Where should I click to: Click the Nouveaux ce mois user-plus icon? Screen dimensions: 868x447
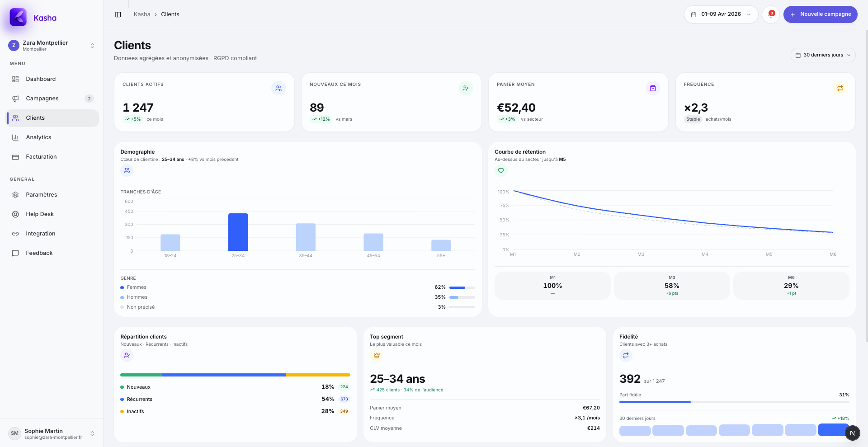tap(466, 88)
